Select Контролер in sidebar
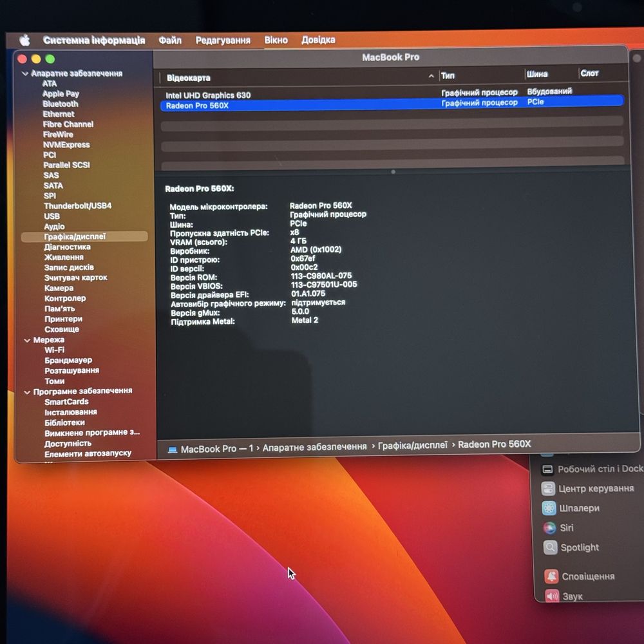This screenshot has width=644, height=644. [x=65, y=298]
